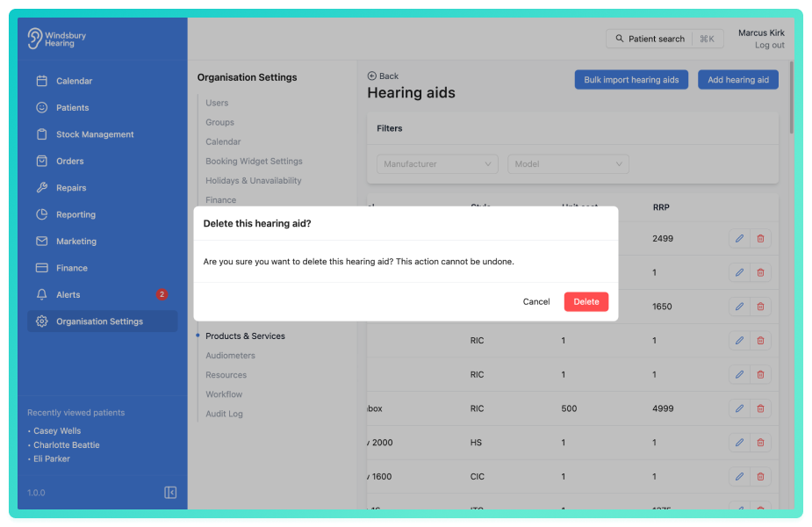Image resolution: width=812 pixels, height=527 pixels.
Task: Open Users in Organisation Settings
Action: tap(217, 103)
